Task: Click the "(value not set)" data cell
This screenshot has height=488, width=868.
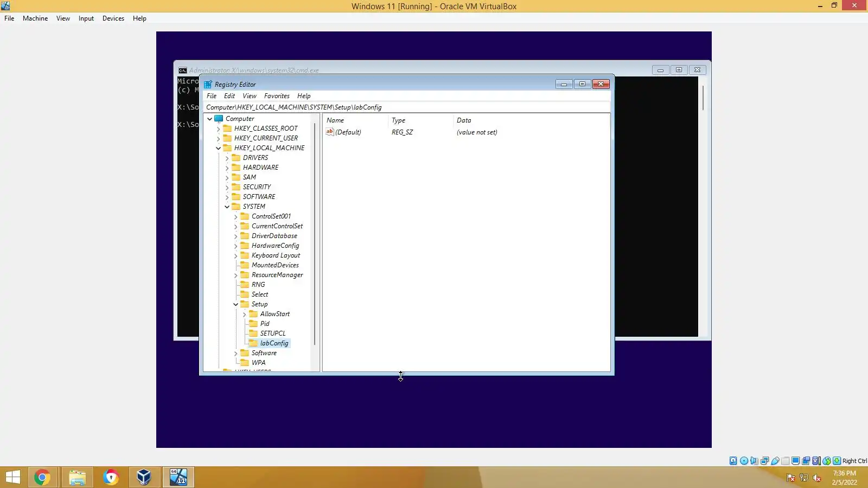Action: [477, 132]
